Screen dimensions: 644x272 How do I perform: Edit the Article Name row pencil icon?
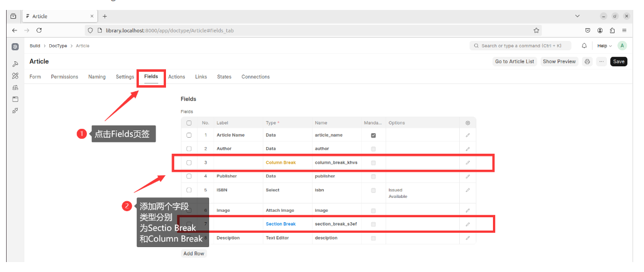468,135
